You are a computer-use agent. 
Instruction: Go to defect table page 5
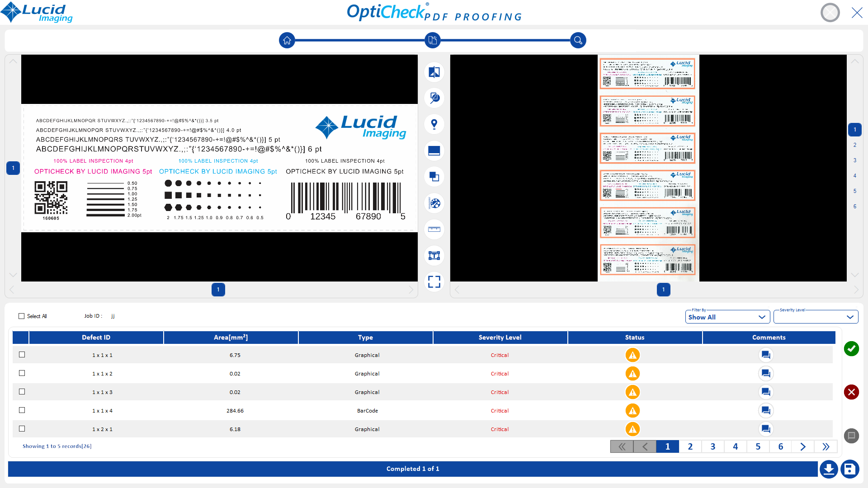coord(758,446)
